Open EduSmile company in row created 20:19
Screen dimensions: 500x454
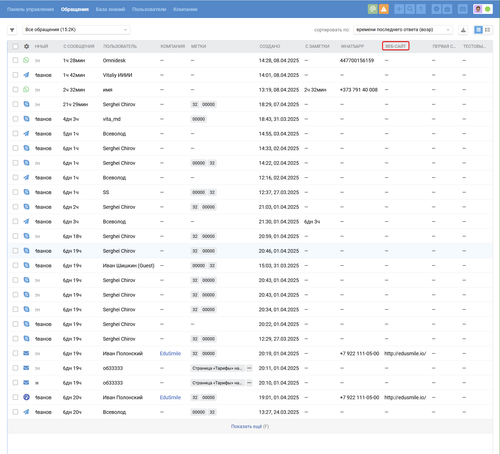point(170,353)
